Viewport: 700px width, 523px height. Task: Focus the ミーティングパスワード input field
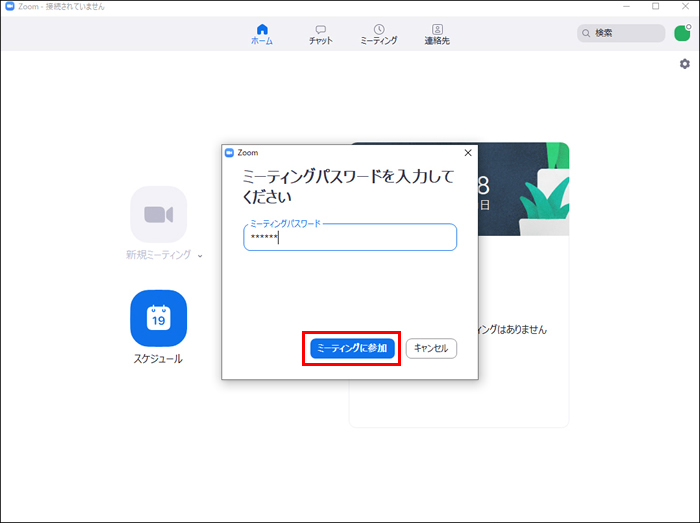[x=350, y=237]
